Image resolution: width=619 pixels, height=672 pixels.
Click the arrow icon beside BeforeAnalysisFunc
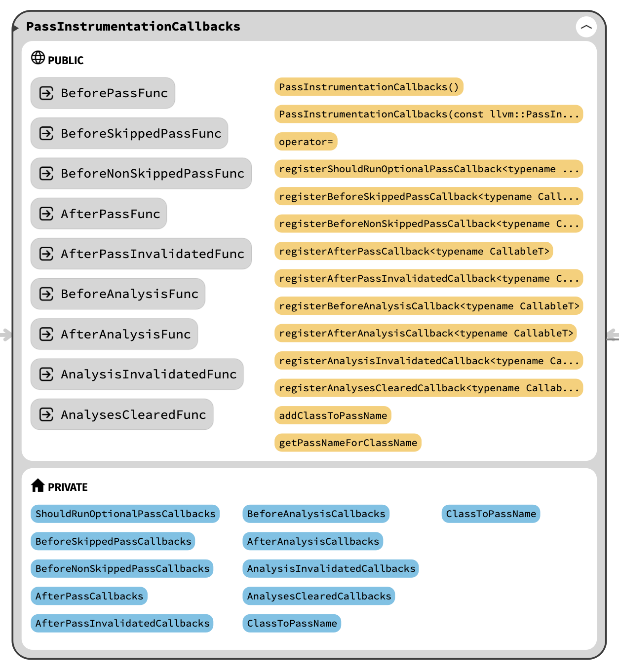point(46,294)
